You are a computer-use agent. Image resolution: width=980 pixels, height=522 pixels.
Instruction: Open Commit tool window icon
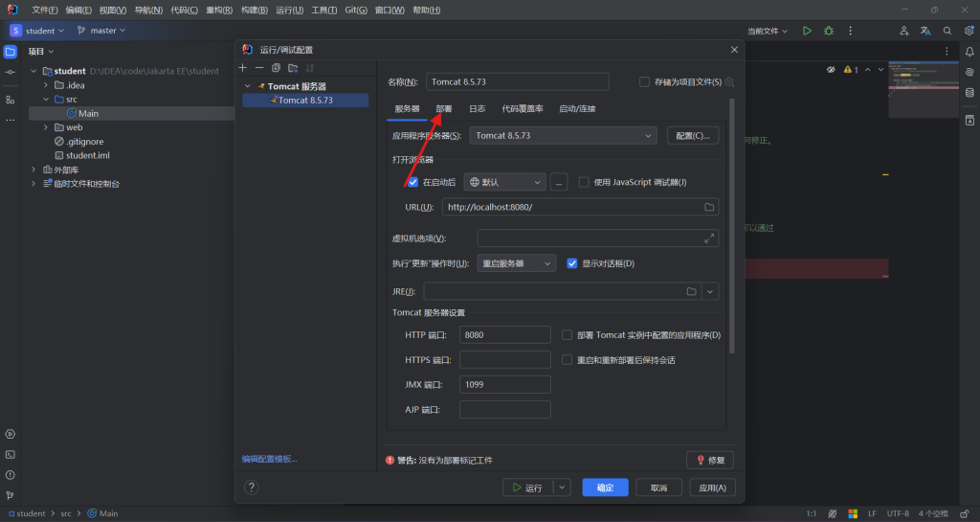[10, 73]
